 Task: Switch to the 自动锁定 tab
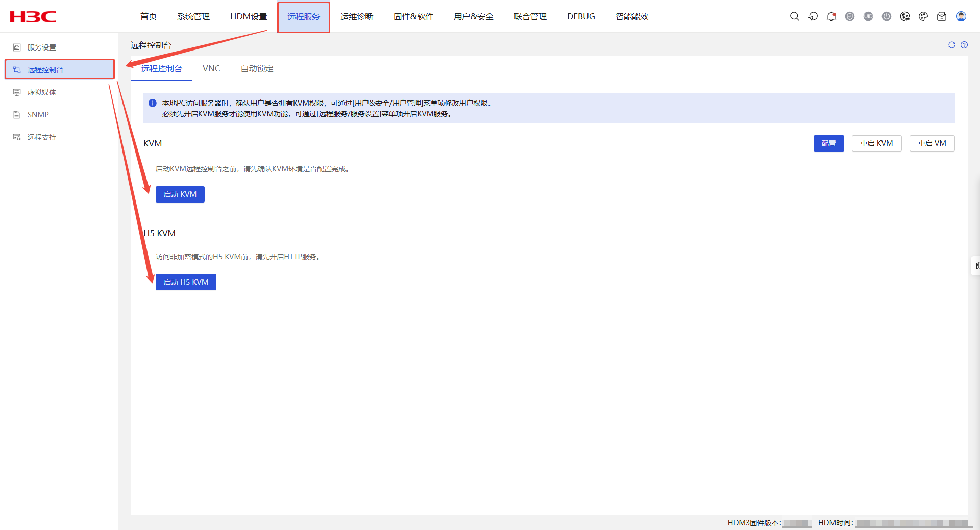coord(257,68)
